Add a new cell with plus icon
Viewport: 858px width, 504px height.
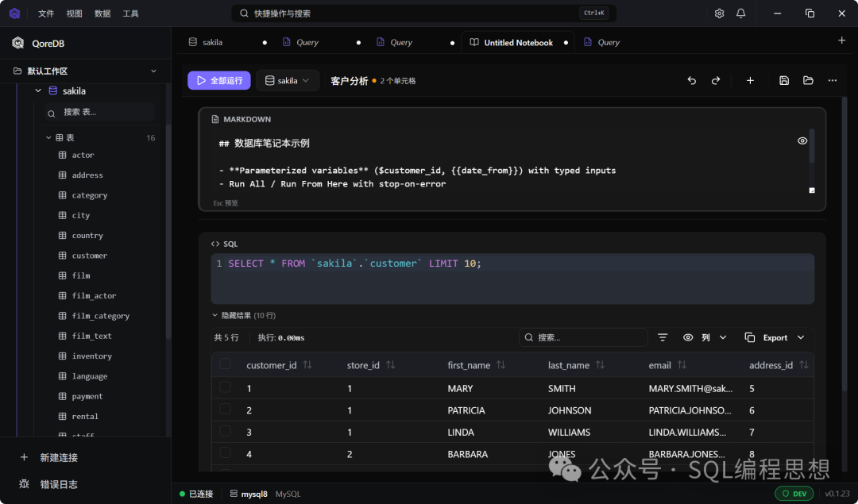coord(750,80)
